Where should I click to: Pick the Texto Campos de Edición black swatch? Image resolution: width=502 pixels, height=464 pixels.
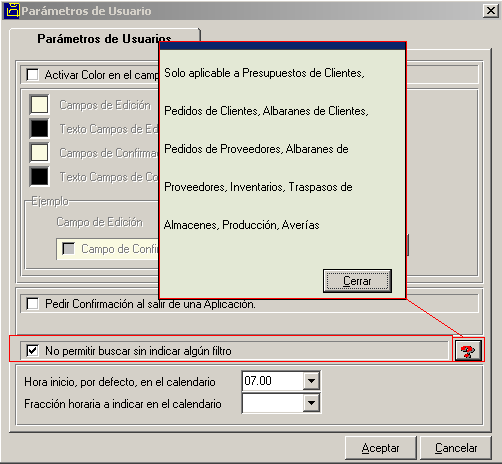pos(39,128)
